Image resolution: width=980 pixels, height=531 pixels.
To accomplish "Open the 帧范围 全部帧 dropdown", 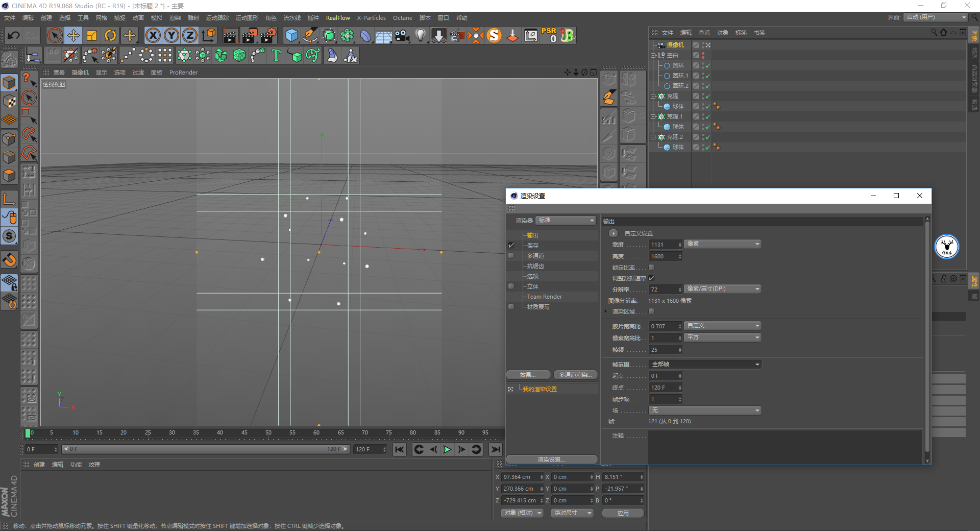I will [705, 365].
